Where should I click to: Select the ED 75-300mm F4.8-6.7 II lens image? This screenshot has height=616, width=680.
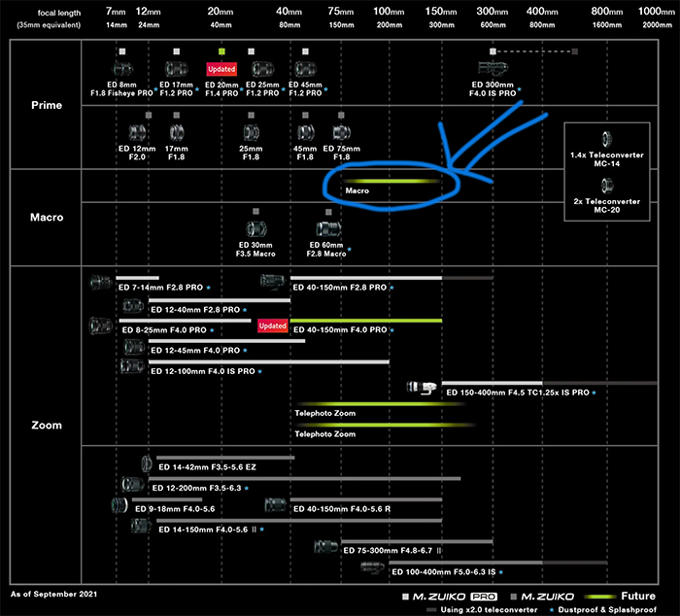(x=325, y=549)
